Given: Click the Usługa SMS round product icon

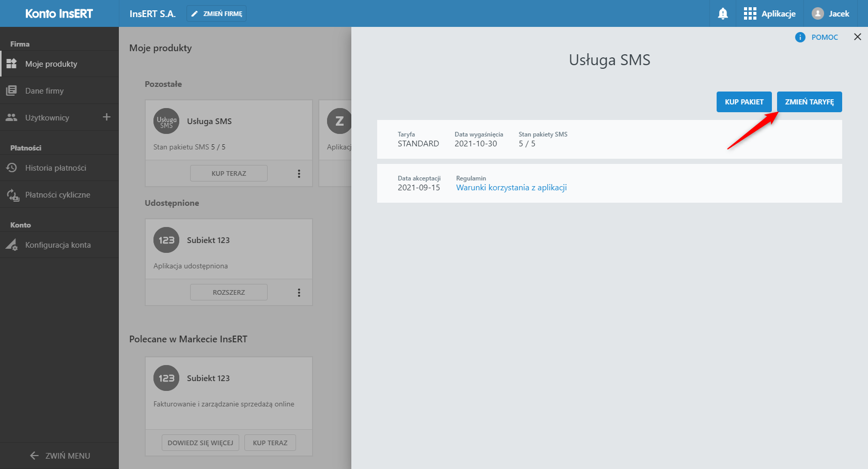Looking at the screenshot, I should (x=166, y=121).
